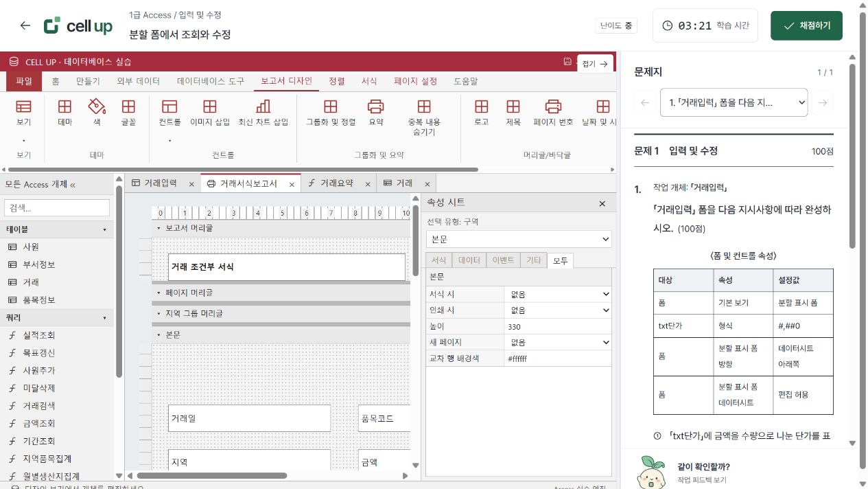Open the 파일 ribbon tab
The image size is (868, 489).
click(x=24, y=81)
